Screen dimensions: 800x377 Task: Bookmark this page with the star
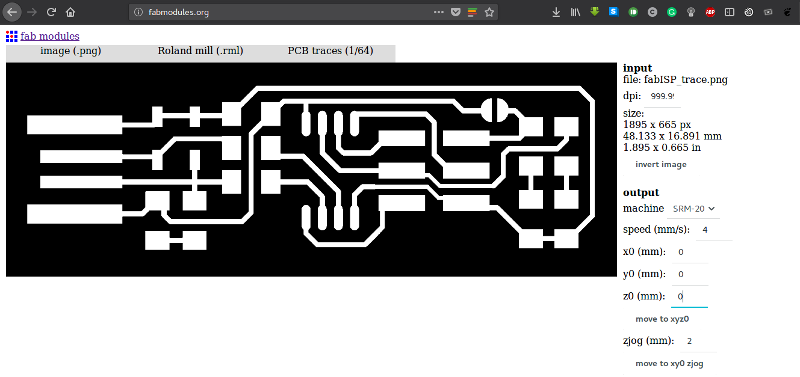click(489, 12)
